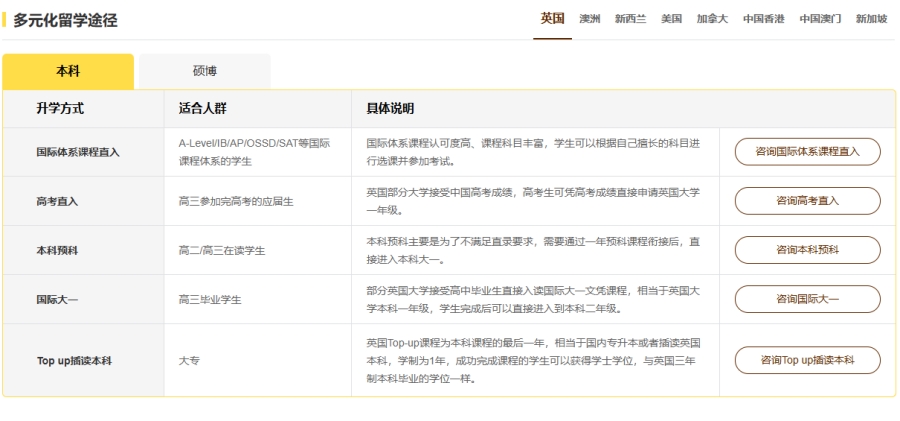Select the 国际体系课程直入 row label
The width and height of the screenshot is (900, 421).
pos(77,153)
